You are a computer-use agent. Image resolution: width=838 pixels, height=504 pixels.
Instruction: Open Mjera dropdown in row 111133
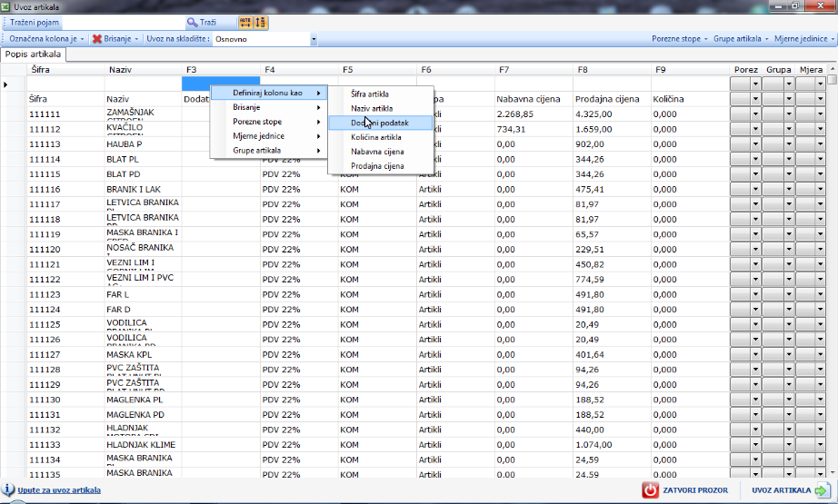pos(821,445)
